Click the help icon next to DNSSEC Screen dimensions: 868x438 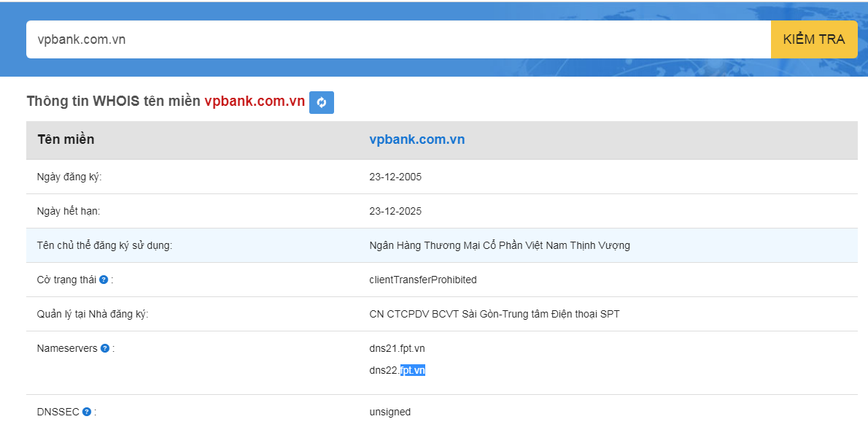[87, 412]
